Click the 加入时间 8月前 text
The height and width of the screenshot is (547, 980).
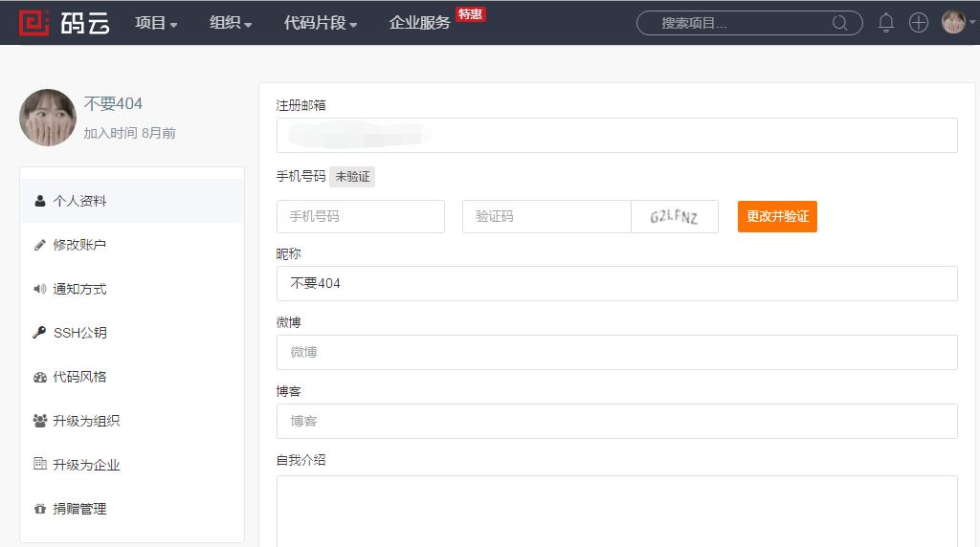point(129,133)
